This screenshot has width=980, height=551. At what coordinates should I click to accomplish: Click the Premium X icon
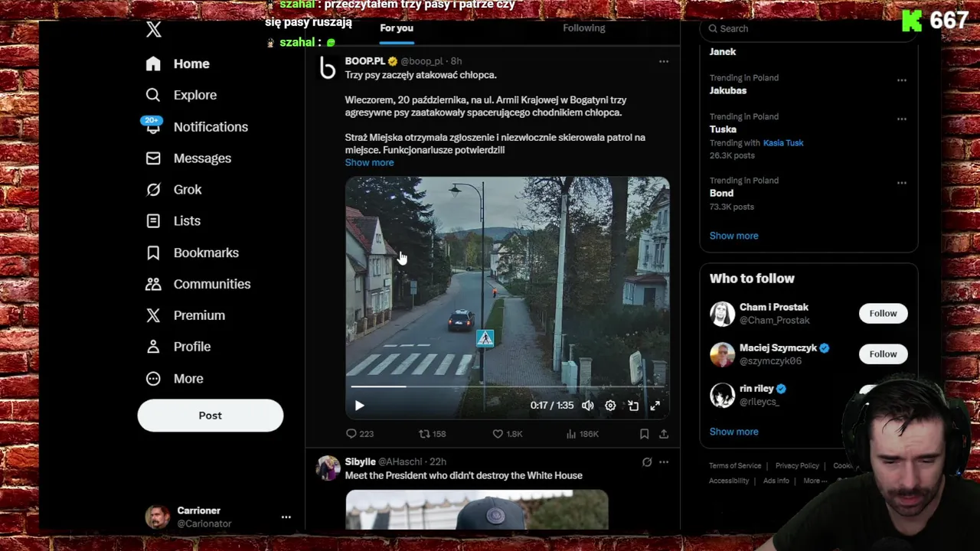[153, 315]
